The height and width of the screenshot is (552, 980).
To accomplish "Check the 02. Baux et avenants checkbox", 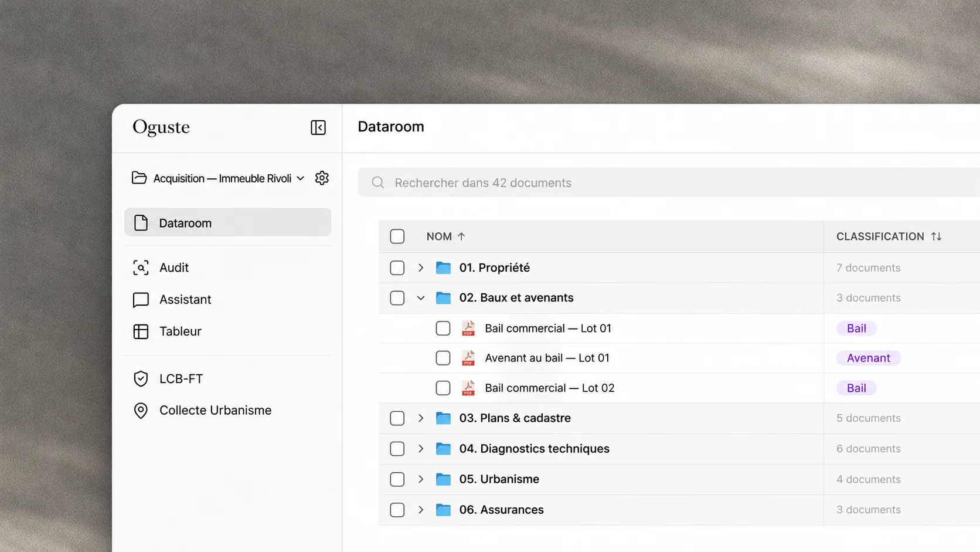I will coord(397,298).
